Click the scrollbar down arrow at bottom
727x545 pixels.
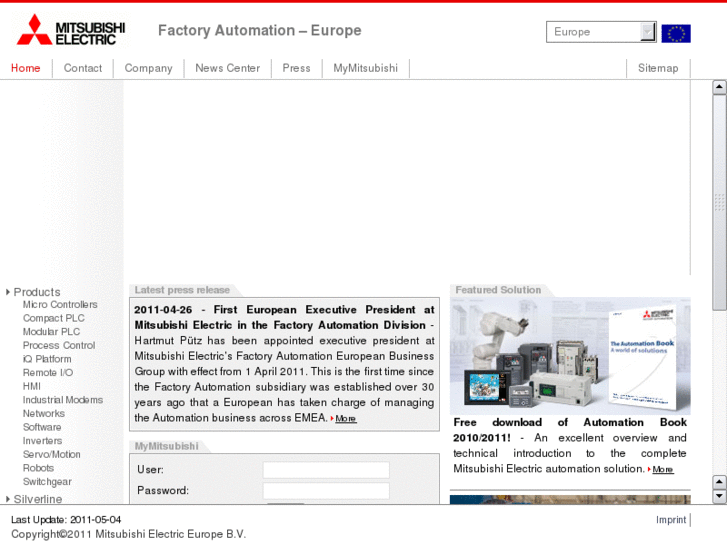719,496
